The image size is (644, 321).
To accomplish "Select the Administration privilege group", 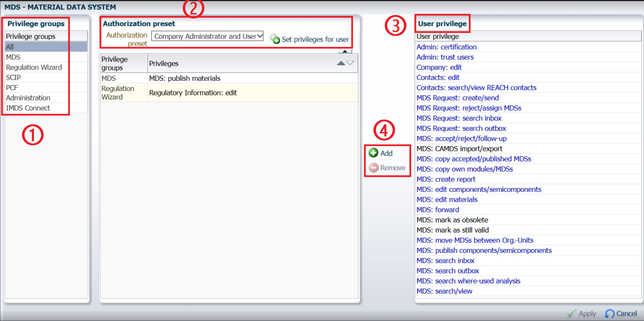I will click(28, 98).
